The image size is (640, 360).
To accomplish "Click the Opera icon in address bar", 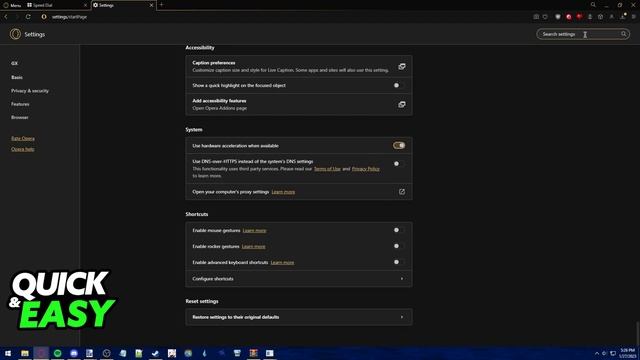I will tap(44, 17).
